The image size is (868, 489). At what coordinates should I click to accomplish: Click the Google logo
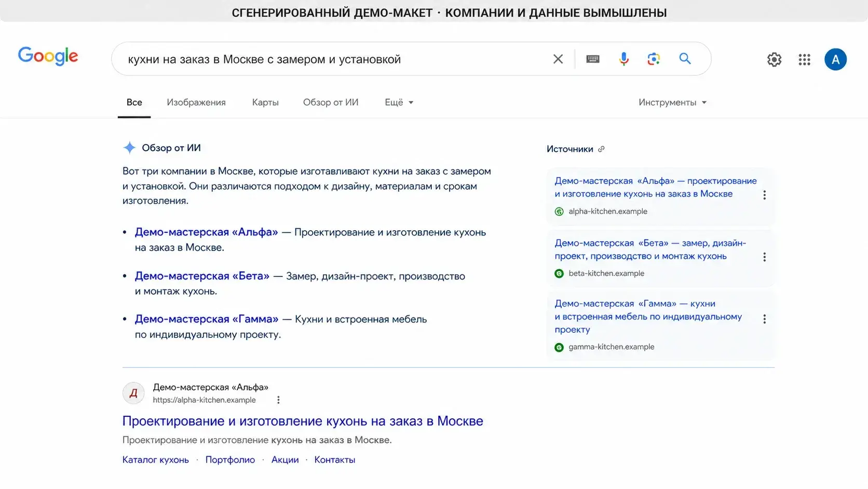point(48,56)
